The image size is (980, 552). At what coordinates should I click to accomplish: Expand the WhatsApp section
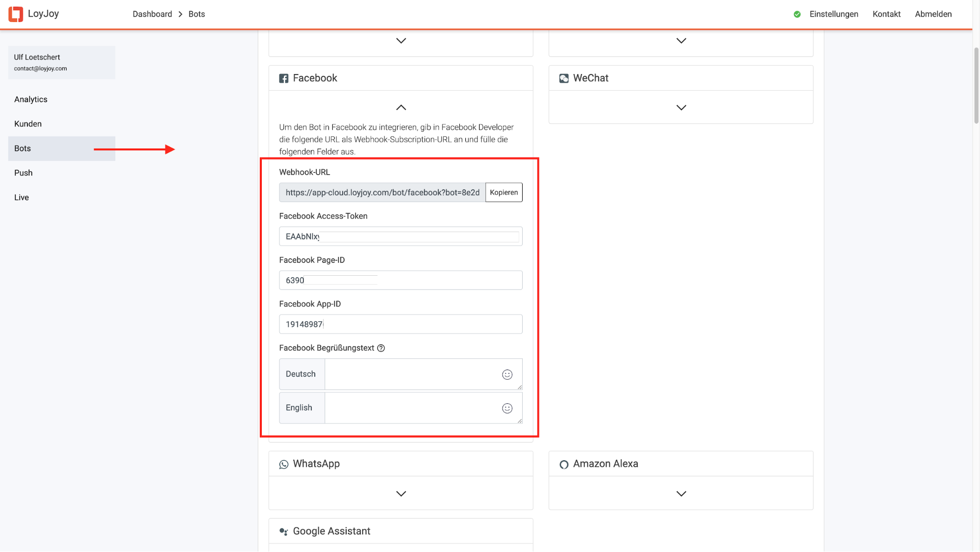401,494
